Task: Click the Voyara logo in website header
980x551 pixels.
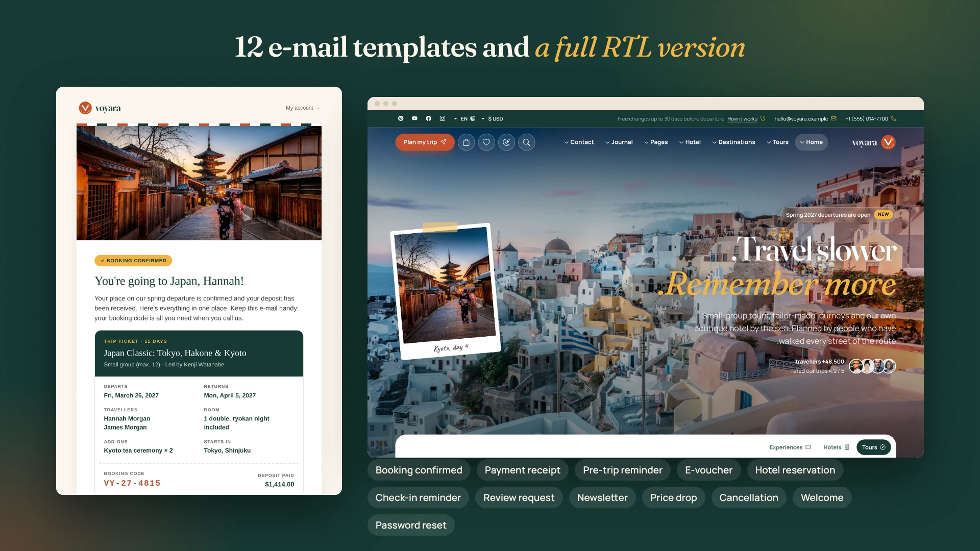Action: [x=873, y=142]
